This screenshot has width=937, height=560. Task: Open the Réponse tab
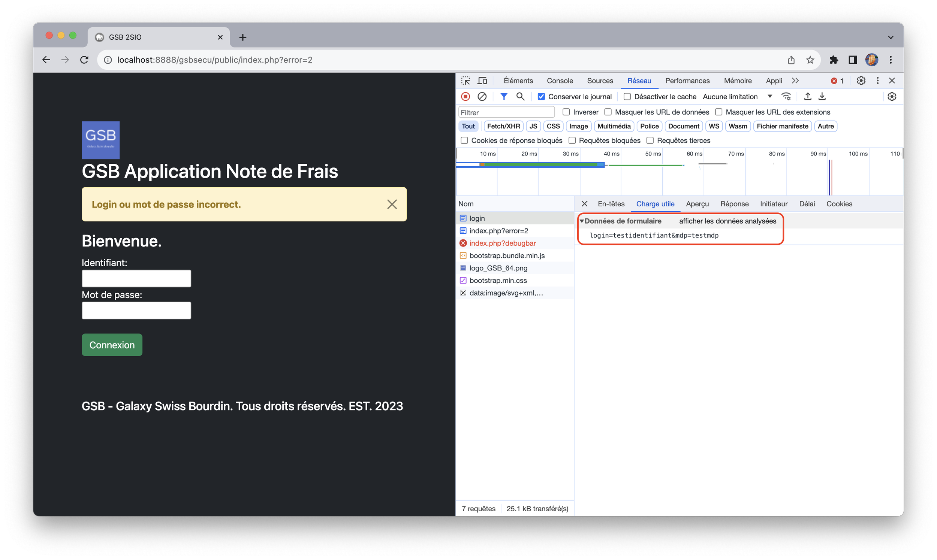click(x=734, y=204)
